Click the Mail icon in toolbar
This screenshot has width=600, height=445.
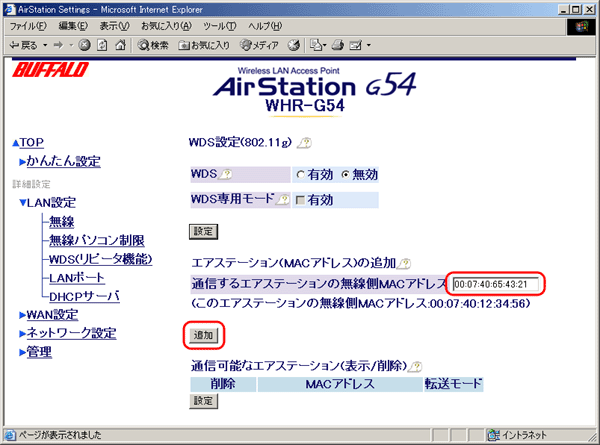click(x=316, y=45)
